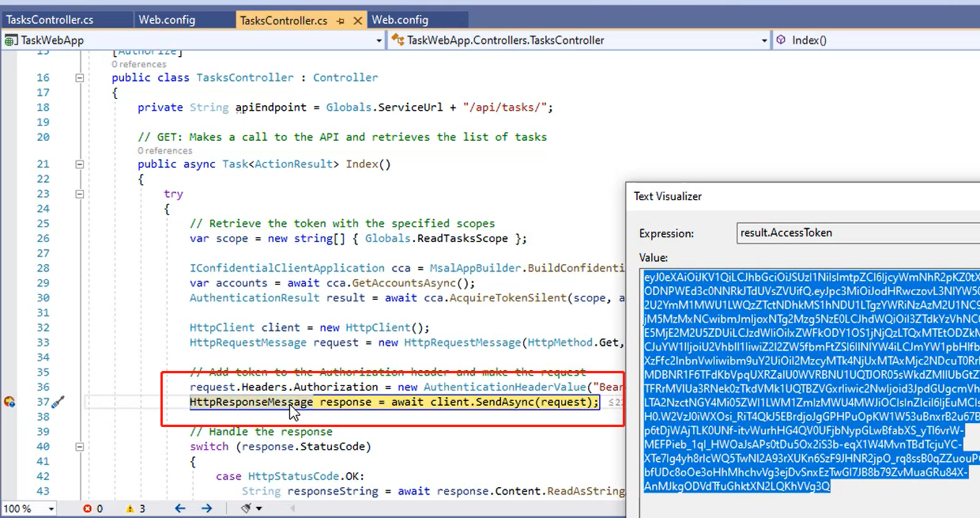Click 'IConfidentialClientApplication' on line 28

(x=287, y=268)
